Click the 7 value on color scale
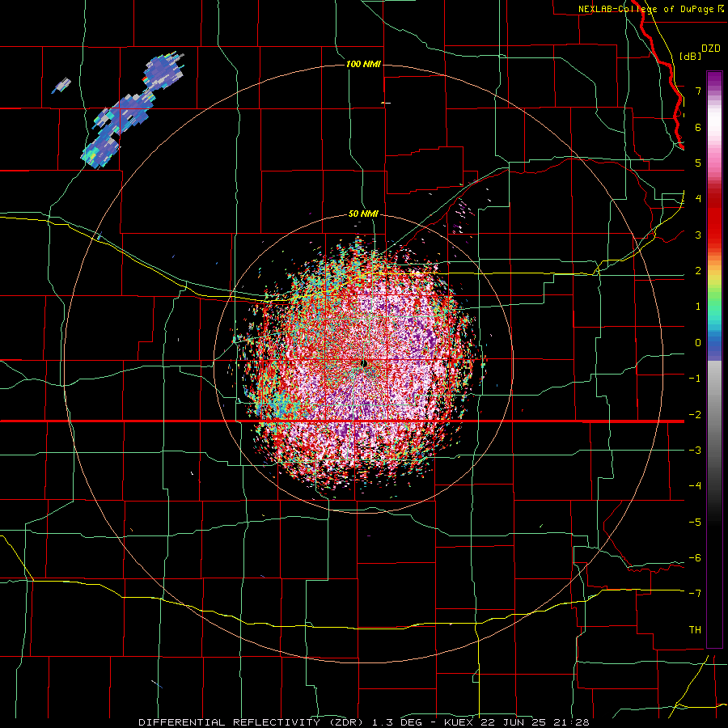This screenshot has height=728, width=728. [x=698, y=91]
